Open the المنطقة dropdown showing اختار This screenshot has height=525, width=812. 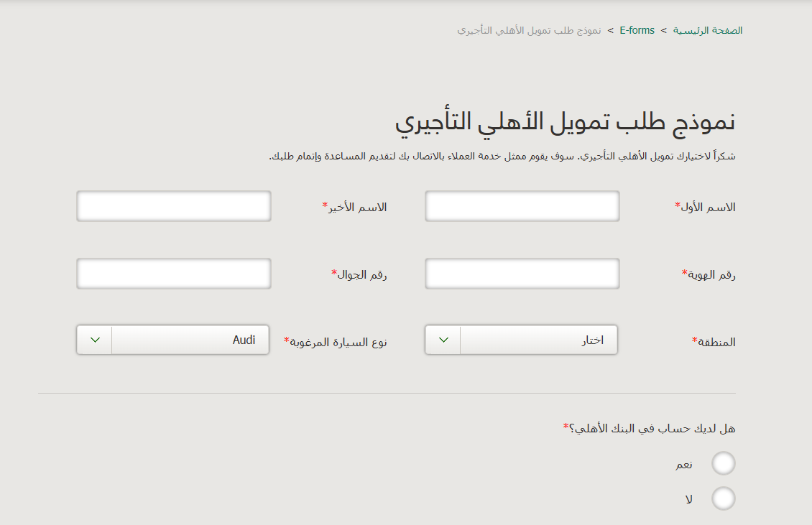click(x=538, y=340)
